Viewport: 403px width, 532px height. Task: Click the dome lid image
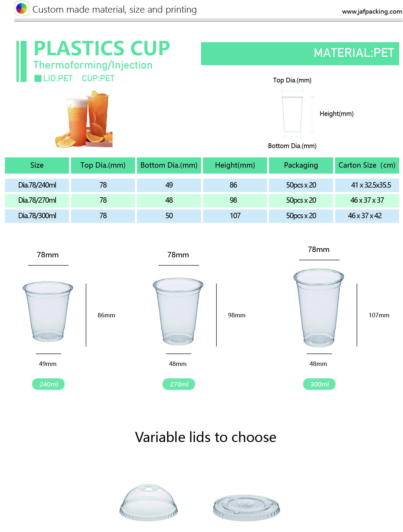(149, 502)
